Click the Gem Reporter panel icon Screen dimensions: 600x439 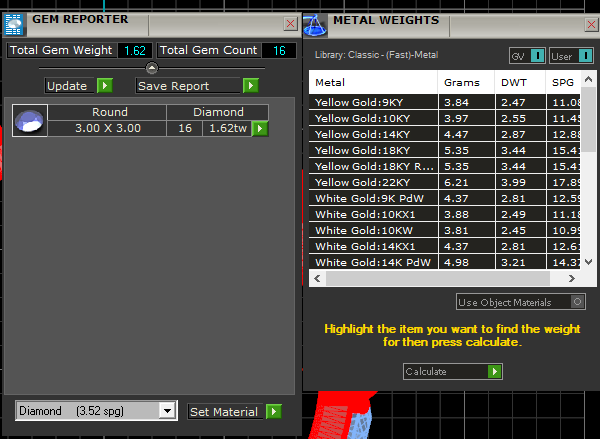[14, 20]
